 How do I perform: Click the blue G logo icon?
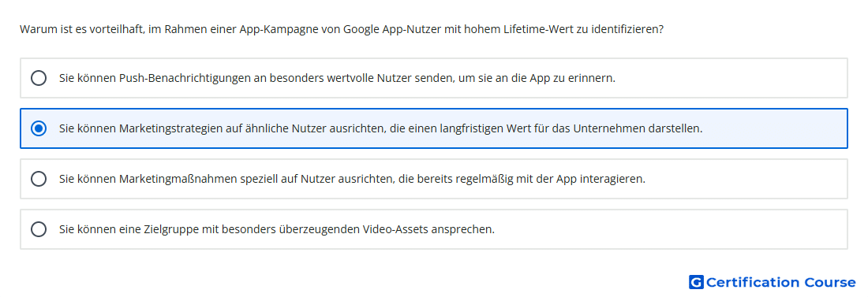coord(696,282)
